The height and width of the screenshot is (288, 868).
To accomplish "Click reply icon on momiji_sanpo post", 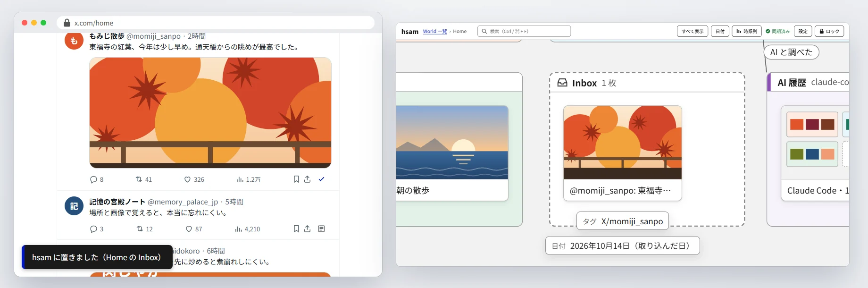I will pyautogui.click(x=93, y=179).
